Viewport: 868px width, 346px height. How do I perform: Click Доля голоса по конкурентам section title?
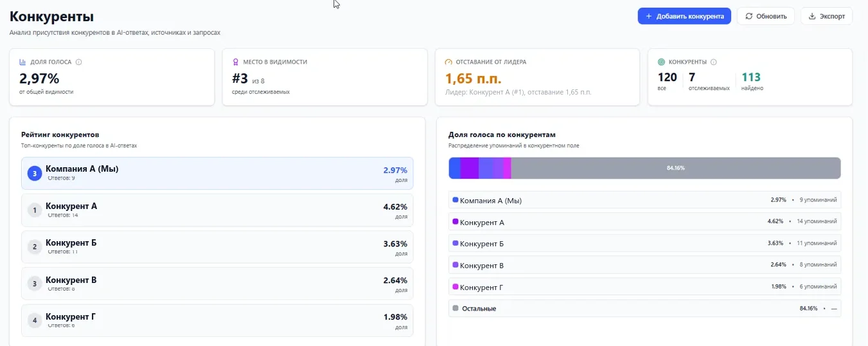(x=502, y=134)
